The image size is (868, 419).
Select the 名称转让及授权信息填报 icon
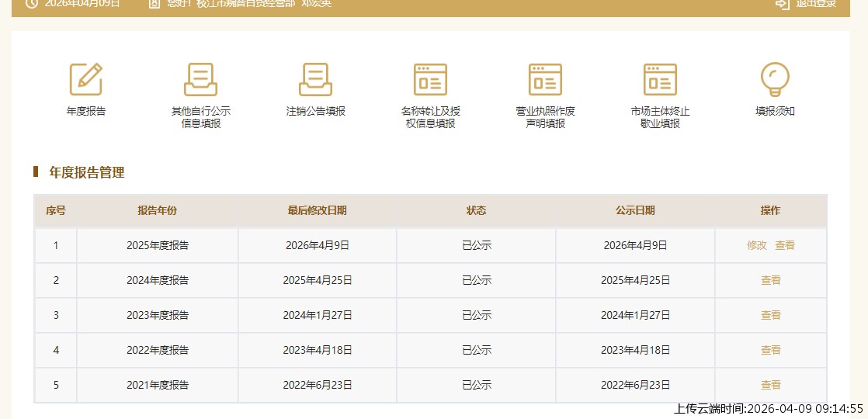coord(430,79)
